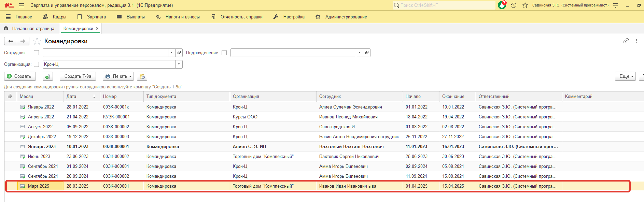The height and width of the screenshot is (202, 644).
Task: Click the notifications bell icon
Action: tap(502, 5)
